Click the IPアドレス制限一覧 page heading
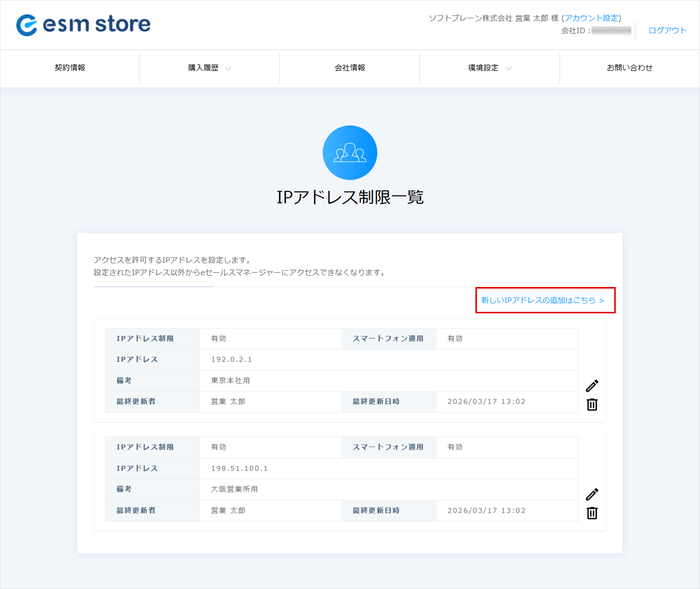The height and width of the screenshot is (589, 700). point(350,197)
